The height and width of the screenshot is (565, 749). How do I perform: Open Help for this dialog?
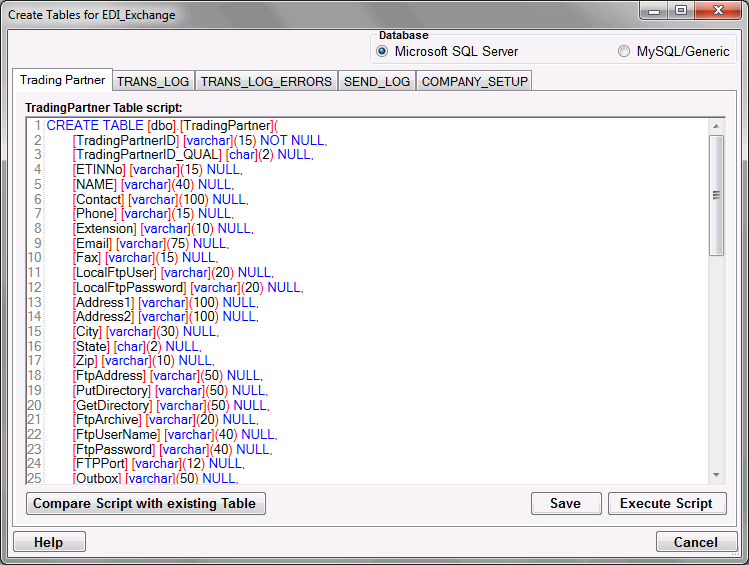pyautogui.click(x=49, y=542)
